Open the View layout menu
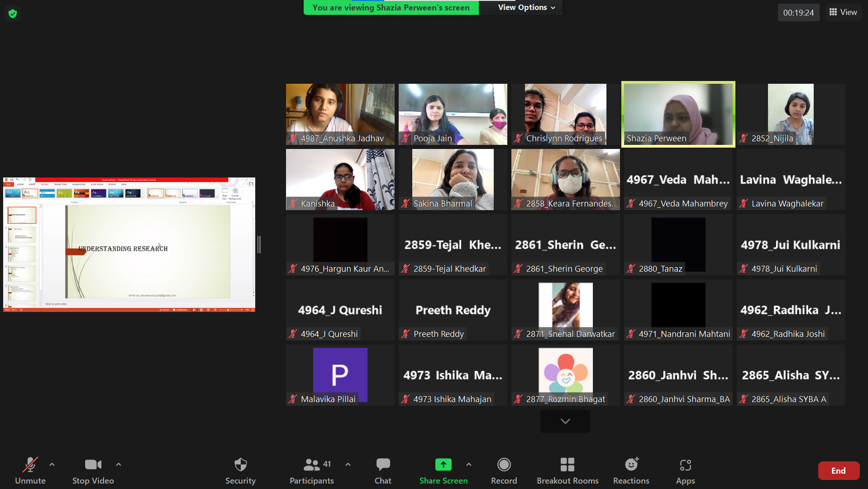Image resolution: width=868 pixels, height=489 pixels. click(843, 12)
